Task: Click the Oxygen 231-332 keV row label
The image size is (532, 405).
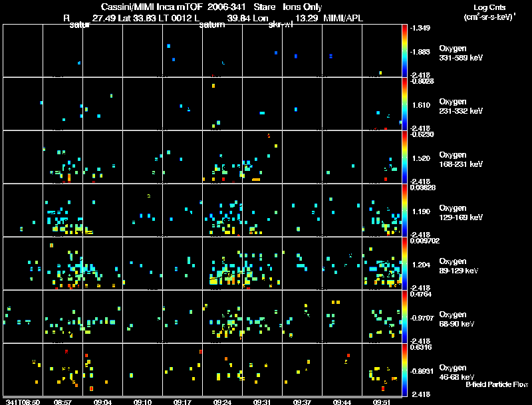Action: click(x=461, y=106)
